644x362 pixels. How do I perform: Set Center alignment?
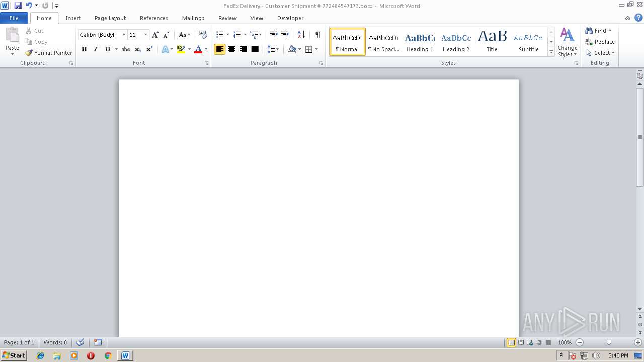coord(231,49)
